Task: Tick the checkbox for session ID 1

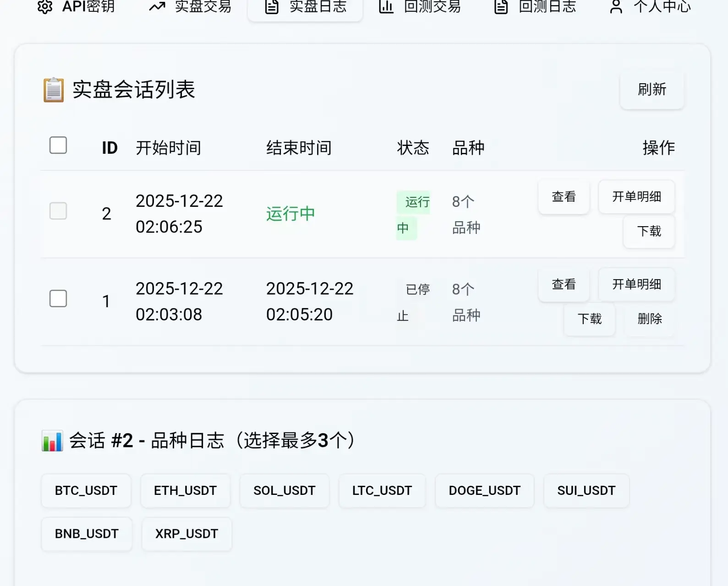Action: point(58,298)
